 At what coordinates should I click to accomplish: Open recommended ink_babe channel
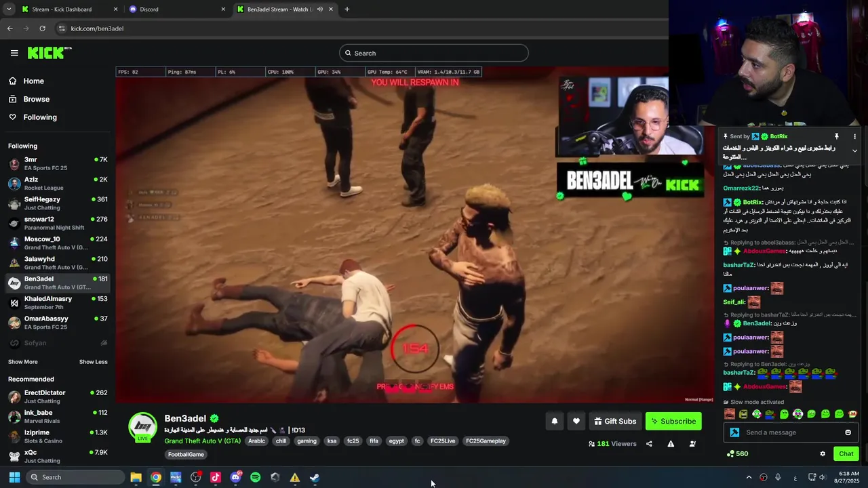coord(58,416)
